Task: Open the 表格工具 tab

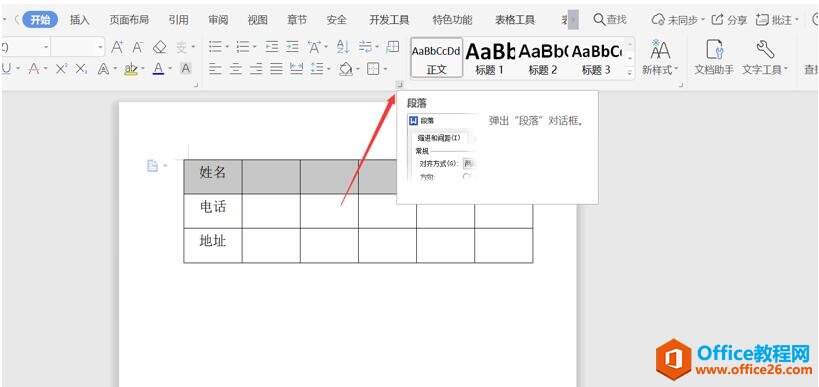Action: (515, 20)
